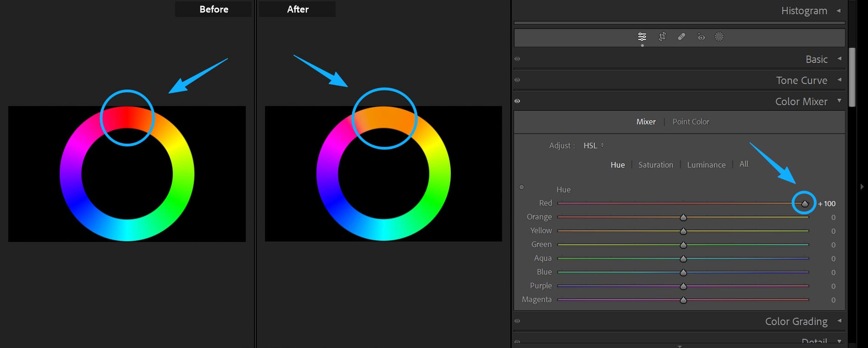The height and width of the screenshot is (348, 868).
Task: Toggle Color Mixer panel visibility eye
Action: click(x=517, y=101)
